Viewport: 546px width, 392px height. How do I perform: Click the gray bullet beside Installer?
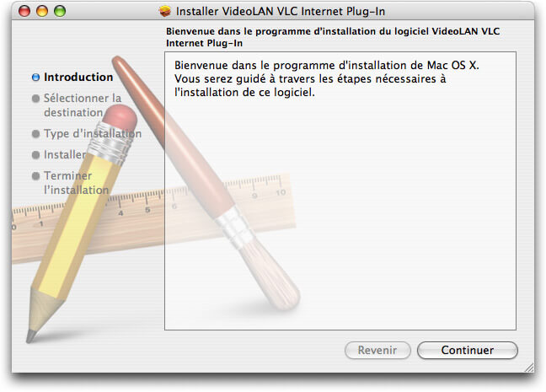35,155
